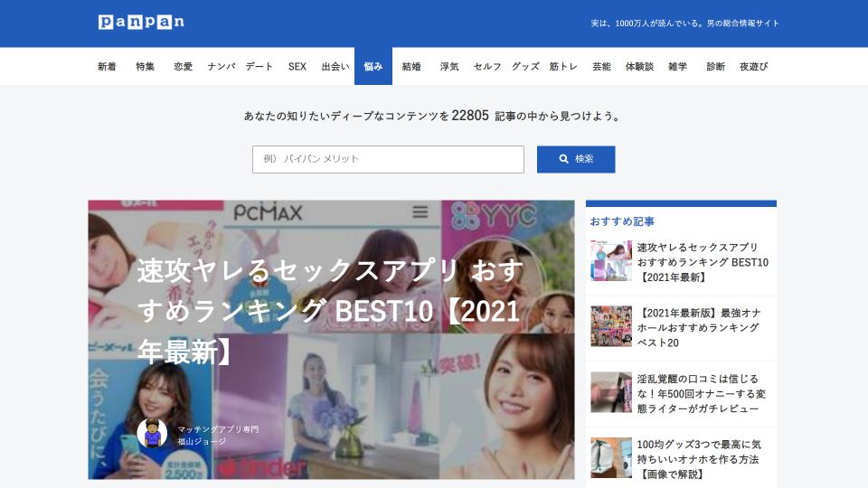Click first recommended article thumbnail in sidebar
The height and width of the screenshot is (488, 868).
tap(611, 261)
